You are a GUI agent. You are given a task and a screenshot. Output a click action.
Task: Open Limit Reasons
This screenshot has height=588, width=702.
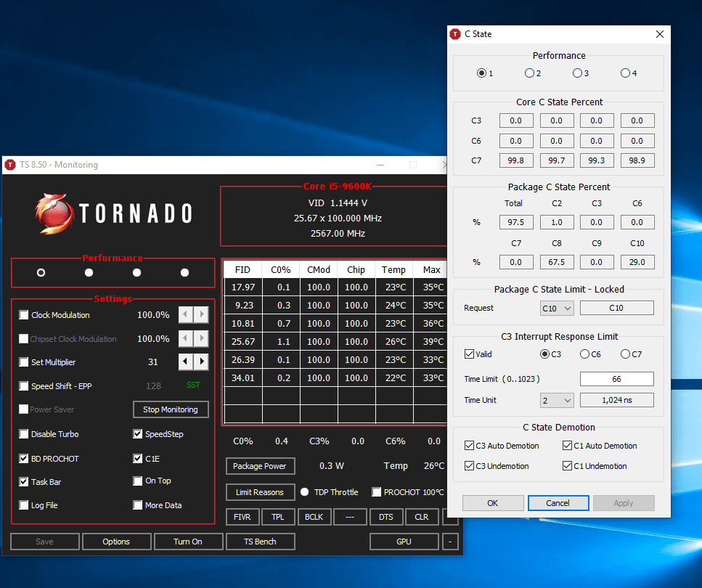coord(260,492)
